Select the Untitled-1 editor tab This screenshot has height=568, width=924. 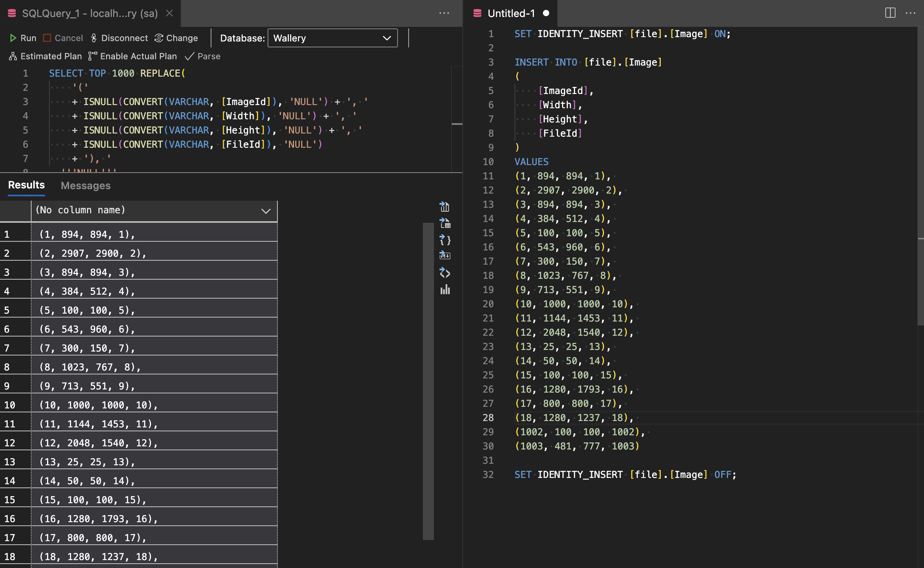[x=511, y=13]
